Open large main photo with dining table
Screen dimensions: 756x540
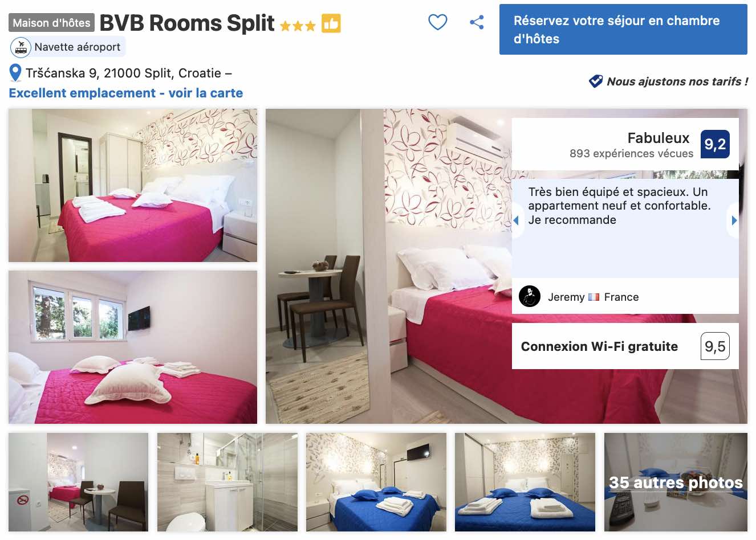[x=388, y=266]
